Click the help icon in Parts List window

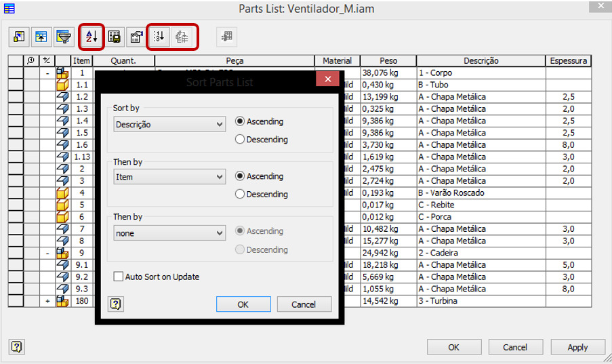pyautogui.click(x=16, y=346)
